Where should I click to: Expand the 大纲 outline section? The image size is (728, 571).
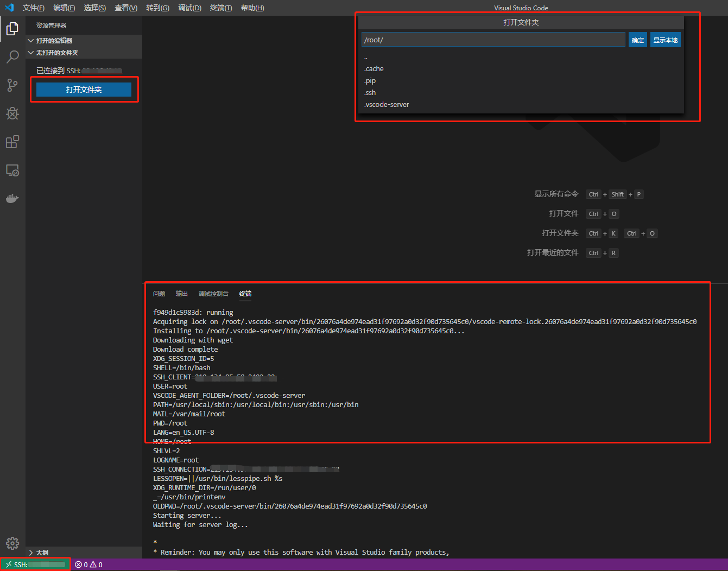click(84, 553)
